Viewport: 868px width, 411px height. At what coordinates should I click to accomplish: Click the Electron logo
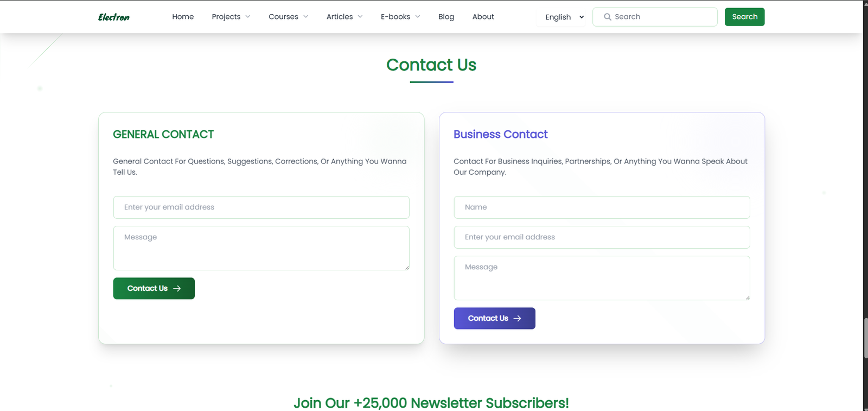[x=114, y=17]
